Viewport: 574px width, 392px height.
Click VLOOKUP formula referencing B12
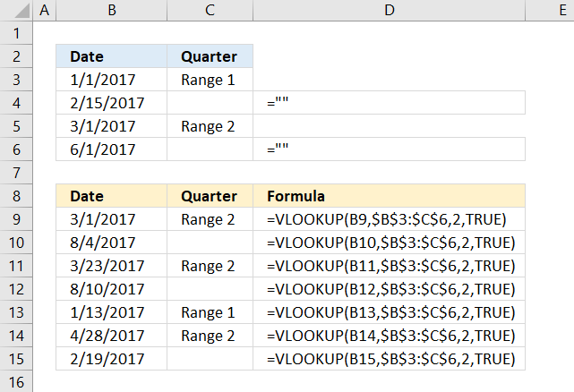click(x=390, y=289)
